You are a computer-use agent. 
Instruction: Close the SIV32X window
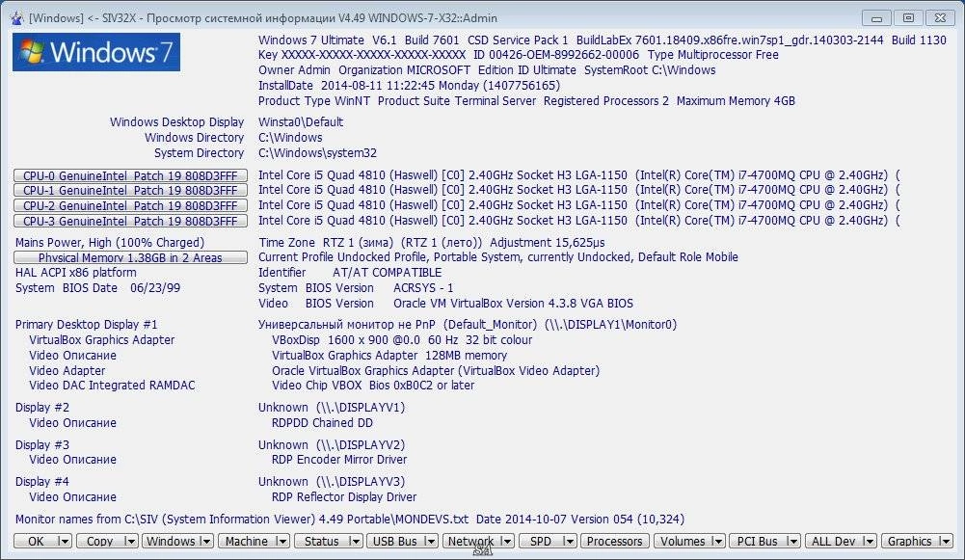pyautogui.click(x=940, y=18)
